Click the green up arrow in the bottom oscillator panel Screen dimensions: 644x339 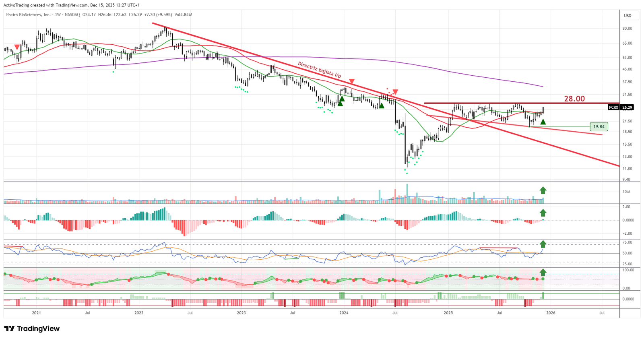[543, 272]
